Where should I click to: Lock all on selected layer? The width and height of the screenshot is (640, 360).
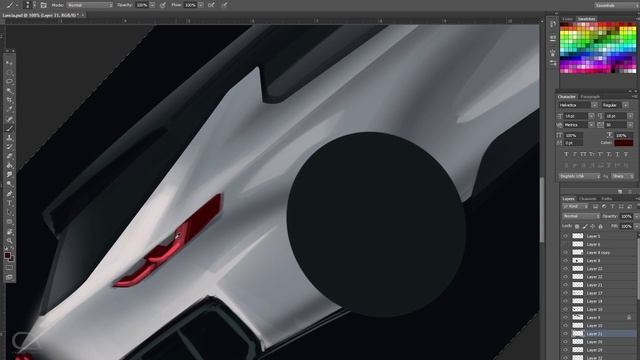(x=600, y=226)
